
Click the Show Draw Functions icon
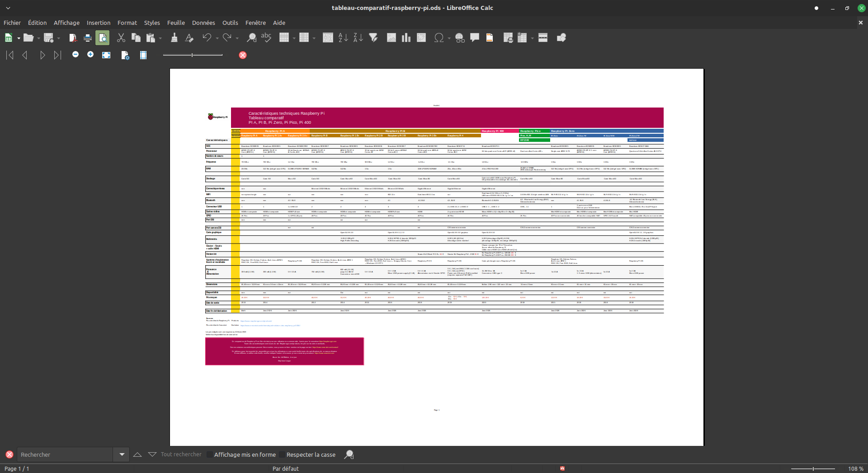[561, 38]
